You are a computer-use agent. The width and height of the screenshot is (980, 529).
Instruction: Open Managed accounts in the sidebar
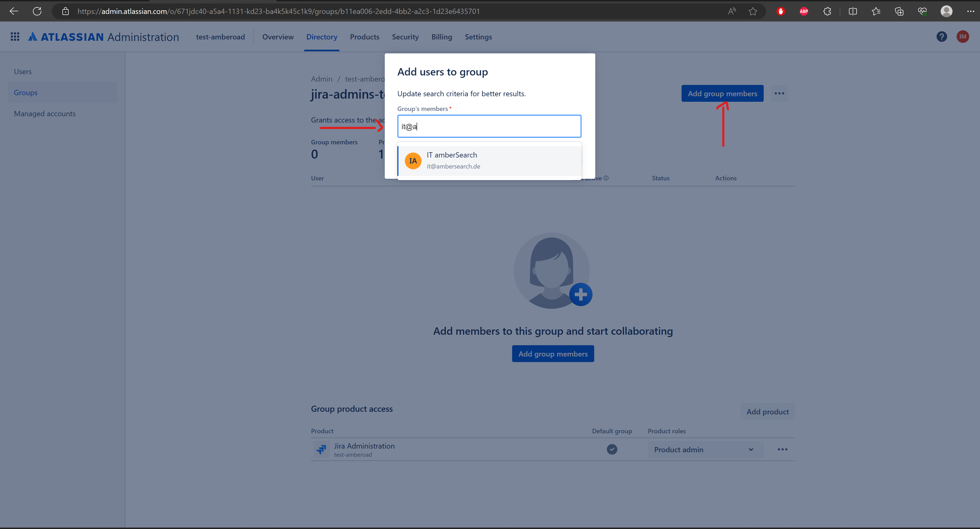pyautogui.click(x=62, y=114)
